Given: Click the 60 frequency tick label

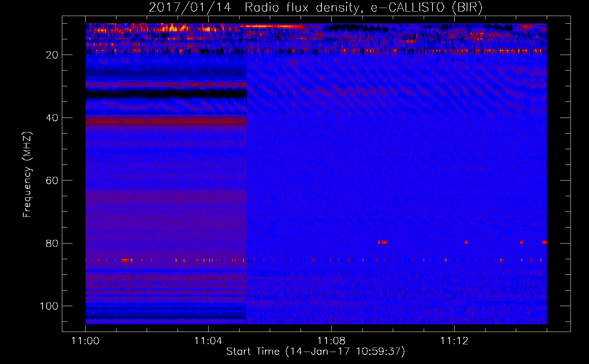Looking at the screenshot, I should click(52, 181).
